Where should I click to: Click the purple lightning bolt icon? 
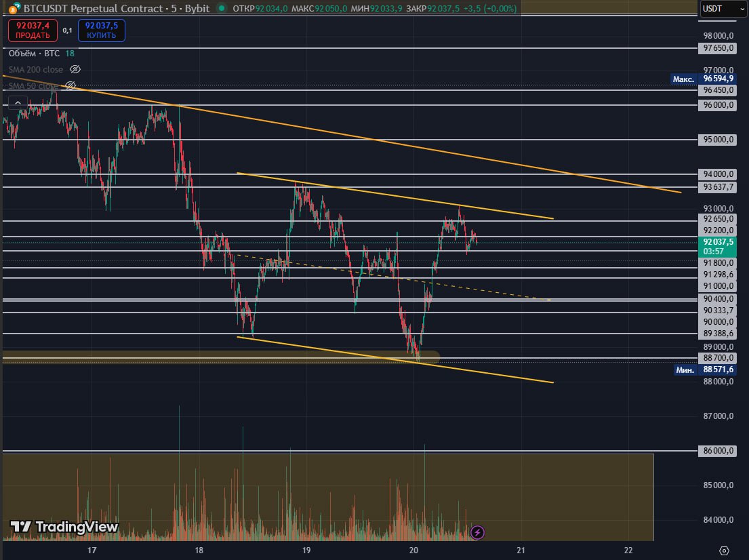coord(477,532)
